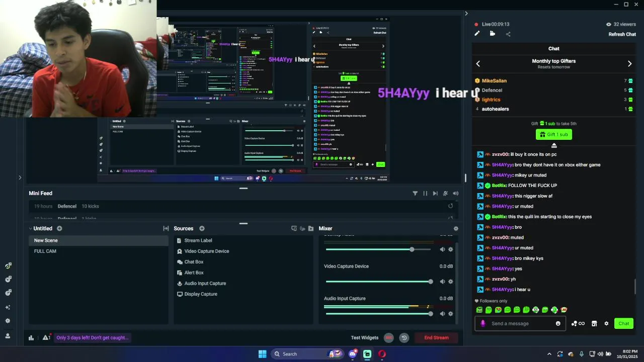Skip the current alert in Mini Feed
Viewport: 644px width, 362px height.
pyautogui.click(x=435, y=193)
